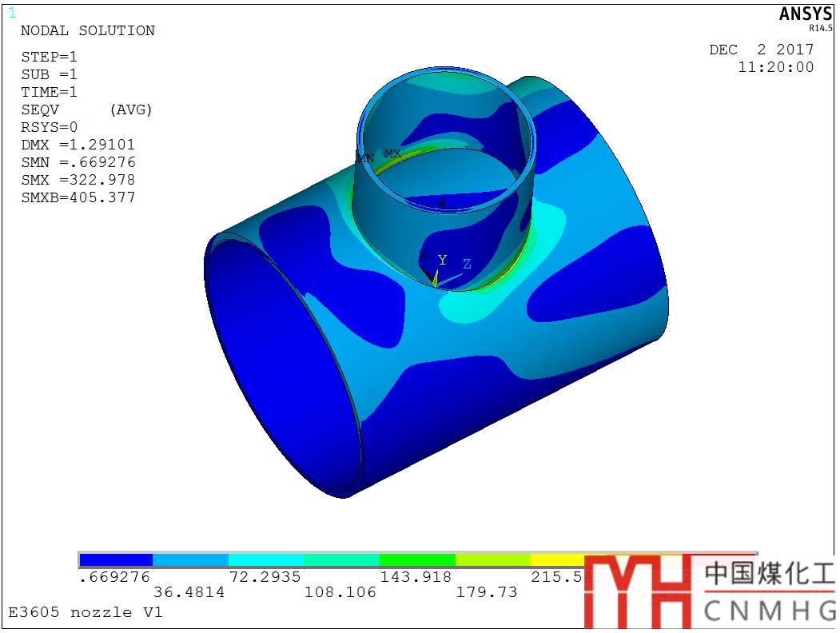Click the legend value '.669276'
This screenshot has height=633, width=840.
114,577
